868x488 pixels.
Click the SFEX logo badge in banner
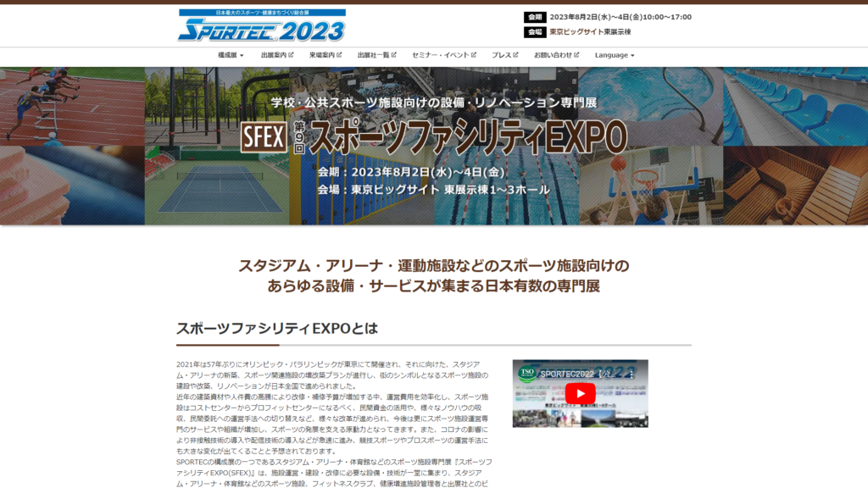[x=264, y=137]
